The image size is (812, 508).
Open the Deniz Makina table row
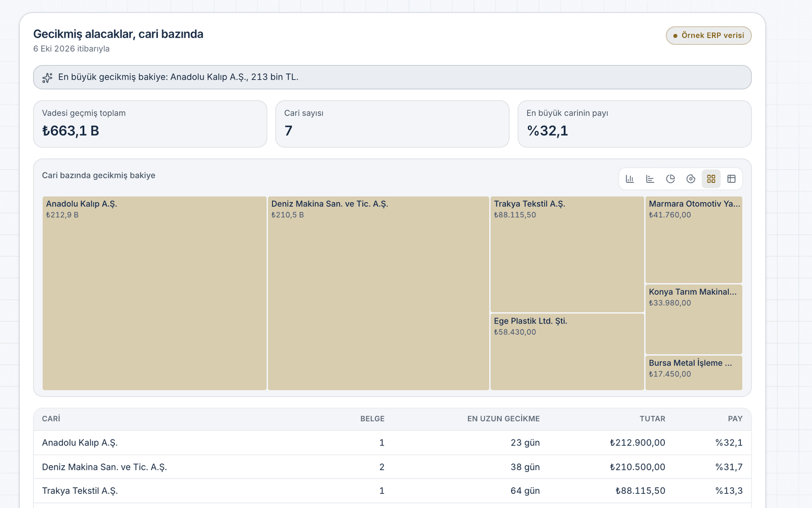coord(392,467)
